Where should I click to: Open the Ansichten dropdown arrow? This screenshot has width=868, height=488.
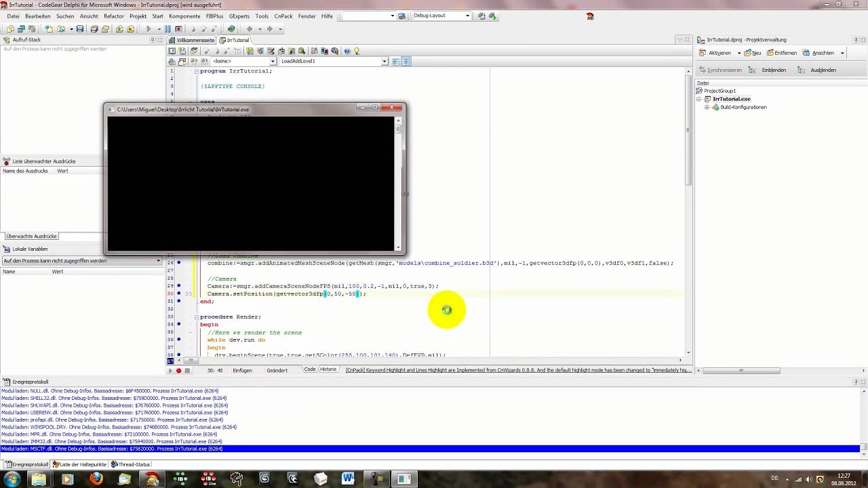(x=842, y=53)
